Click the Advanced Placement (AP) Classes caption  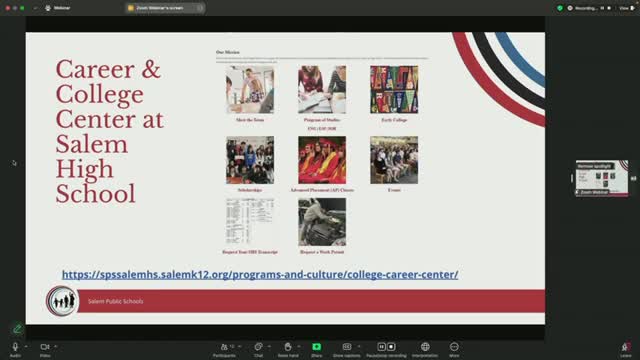tap(322, 190)
